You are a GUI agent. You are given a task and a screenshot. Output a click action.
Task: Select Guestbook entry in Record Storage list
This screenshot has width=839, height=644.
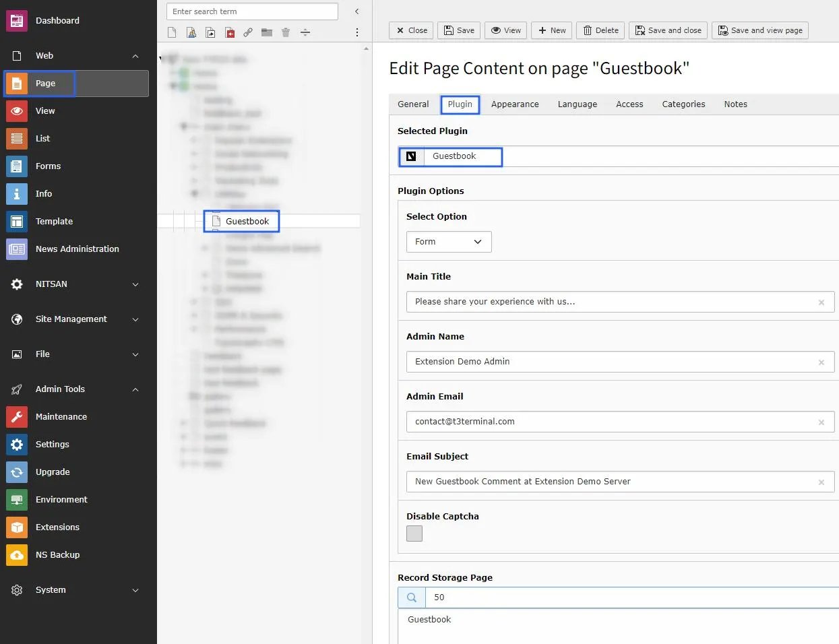[429, 620]
